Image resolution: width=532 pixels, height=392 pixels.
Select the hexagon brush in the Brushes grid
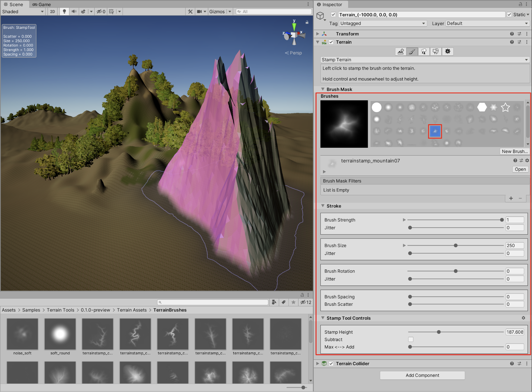pos(482,107)
